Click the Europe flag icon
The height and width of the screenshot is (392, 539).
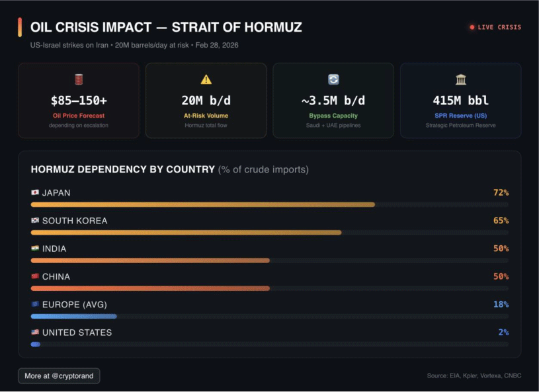pos(35,305)
